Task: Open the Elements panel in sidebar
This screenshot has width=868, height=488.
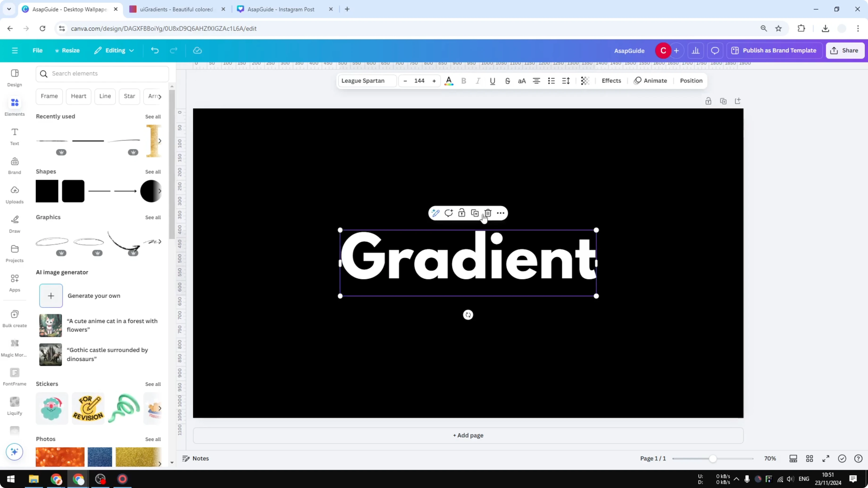Action: click(x=14, y=106)
